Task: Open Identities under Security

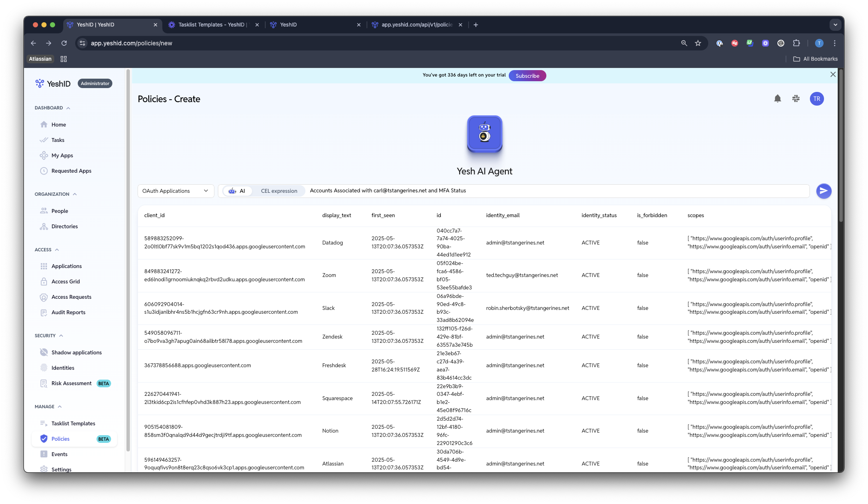Action: [63, 368]
